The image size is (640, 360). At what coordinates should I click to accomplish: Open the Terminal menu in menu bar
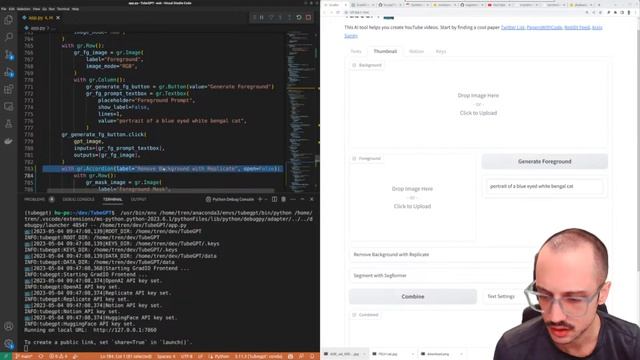pos(63,9)
